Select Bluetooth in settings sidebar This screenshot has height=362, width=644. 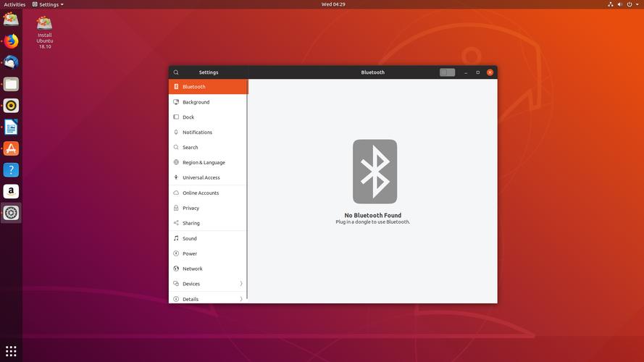208,87
